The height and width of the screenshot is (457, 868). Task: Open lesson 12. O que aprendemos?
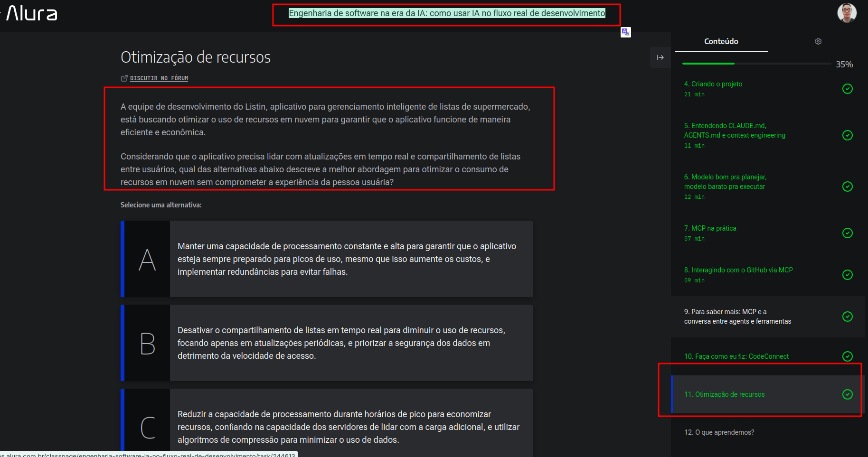(x=719, y=432)
